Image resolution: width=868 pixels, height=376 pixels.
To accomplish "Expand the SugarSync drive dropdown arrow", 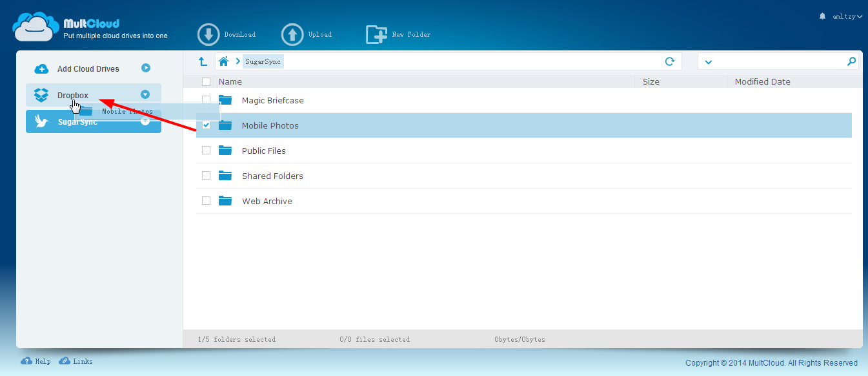I will [x=145, y=120].
